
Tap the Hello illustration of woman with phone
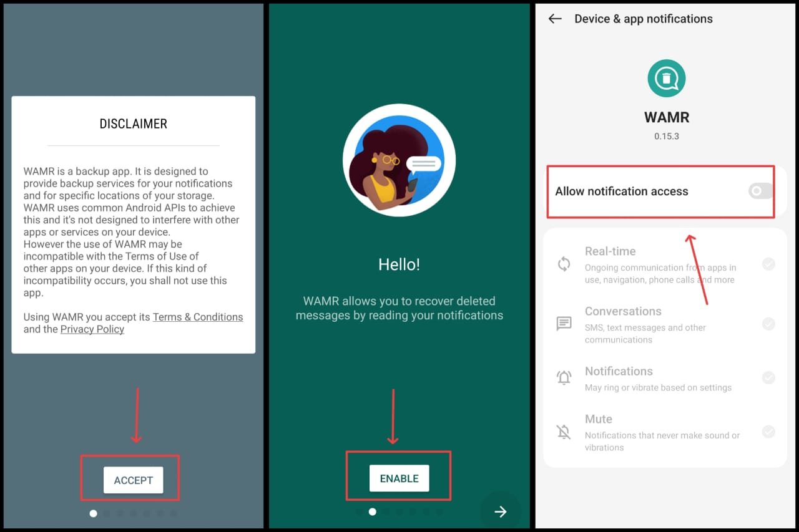point(399,160)
